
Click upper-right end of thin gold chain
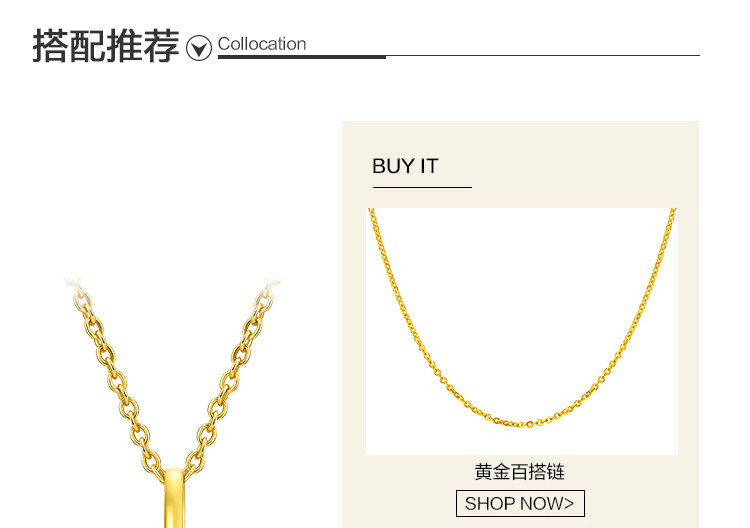(x=671, y=215)
